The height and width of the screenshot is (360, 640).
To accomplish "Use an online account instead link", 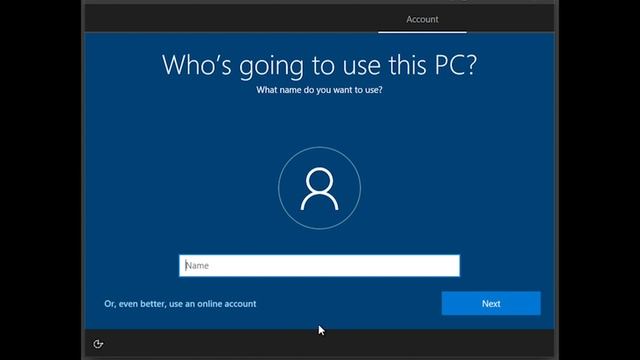I will pos(180,304).
